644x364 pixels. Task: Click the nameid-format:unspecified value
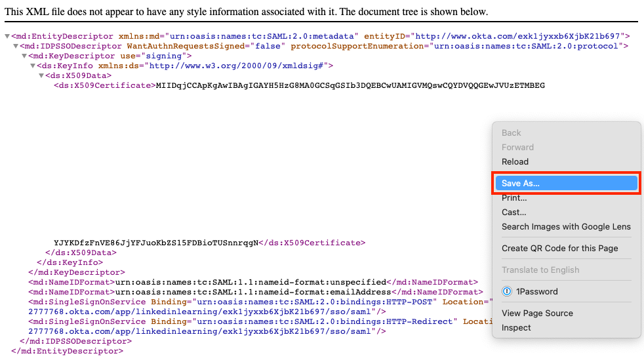(x=251, y=283)
